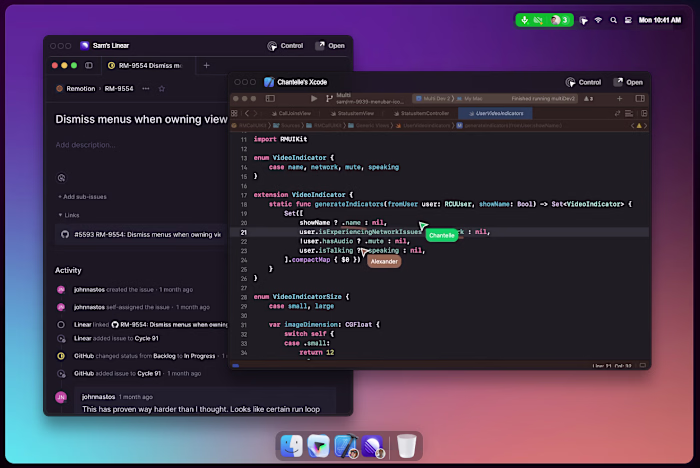Open the Xcode branch source control icon

pyautogui.click(x=329, y=98)
